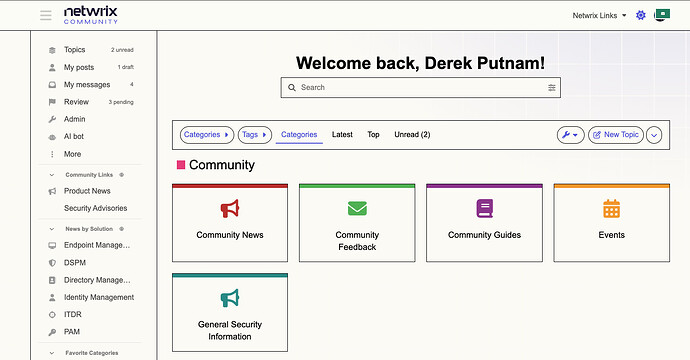Viewport: 690px width, 360px height.
Task: Switch to the Top tab
Action: pos(373,135)
